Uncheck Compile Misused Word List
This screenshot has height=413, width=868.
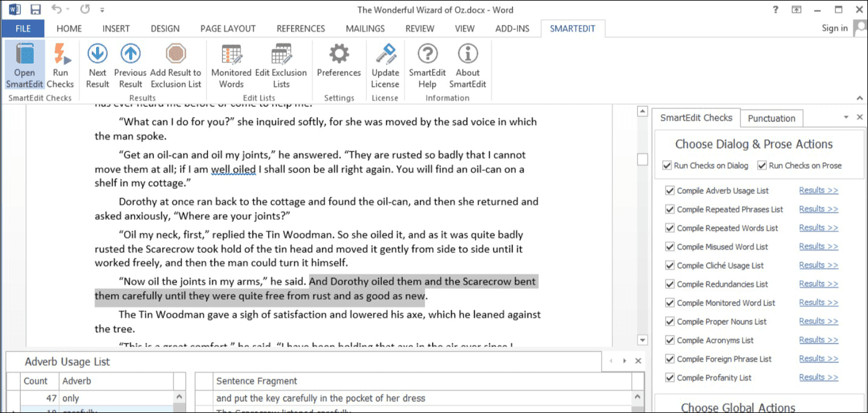[670, 247]
